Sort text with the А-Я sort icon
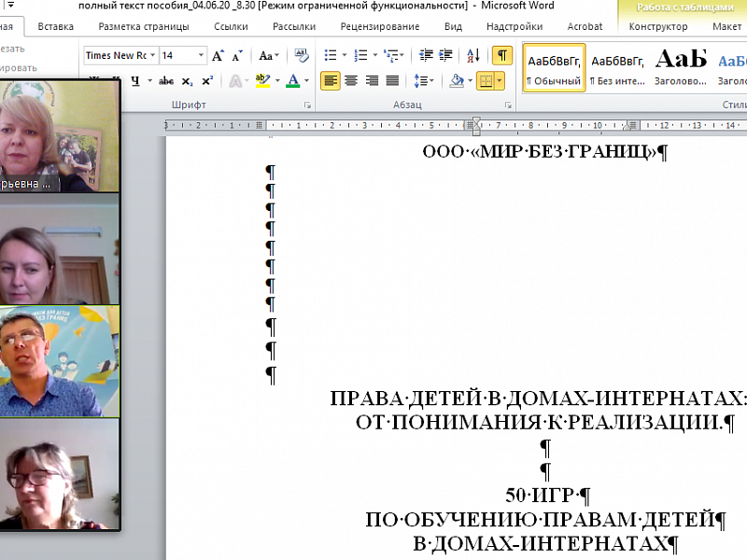747x560 pixels. pyautogui.click(x=473, y=56)
